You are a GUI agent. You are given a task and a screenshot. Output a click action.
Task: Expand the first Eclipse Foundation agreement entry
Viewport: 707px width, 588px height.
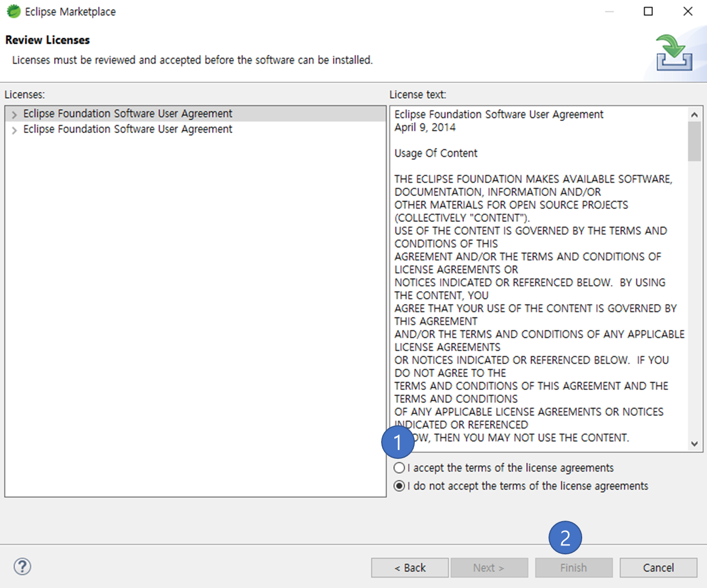click(14, 114)
